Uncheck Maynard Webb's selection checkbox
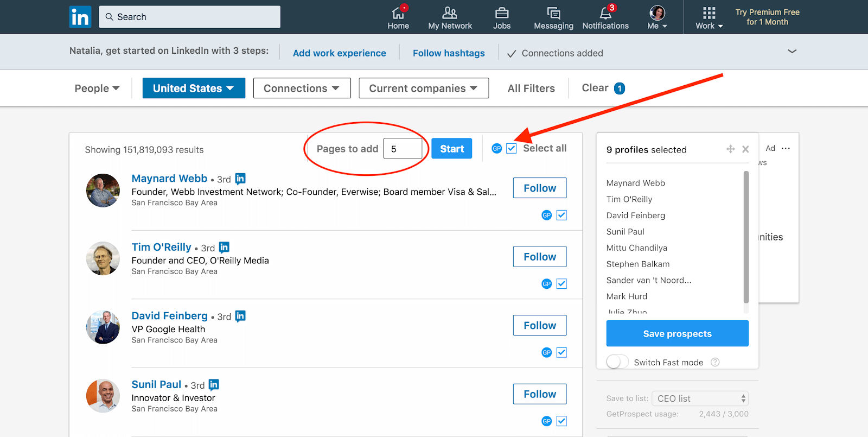868x437 pixels. click(561, 215)
